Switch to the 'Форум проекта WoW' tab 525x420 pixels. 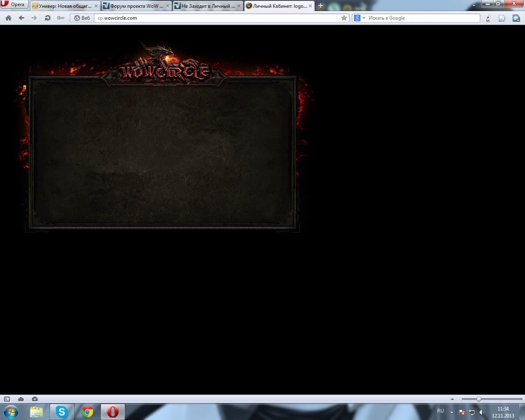136,6
